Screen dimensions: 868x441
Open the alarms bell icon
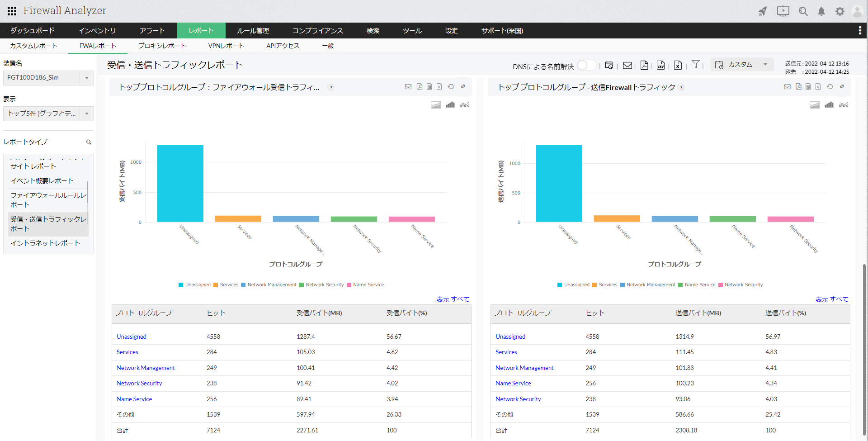(821, 11)
